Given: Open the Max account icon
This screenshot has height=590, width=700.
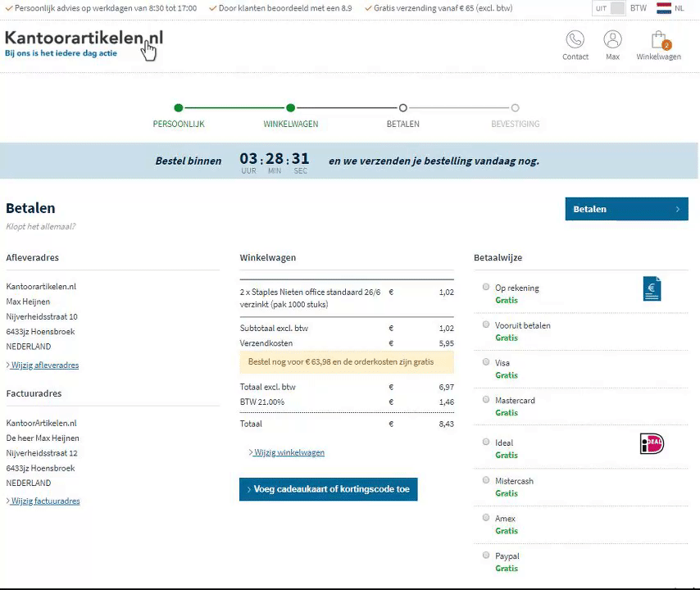Looking at the screenshot, I should (x=612, y=39).
